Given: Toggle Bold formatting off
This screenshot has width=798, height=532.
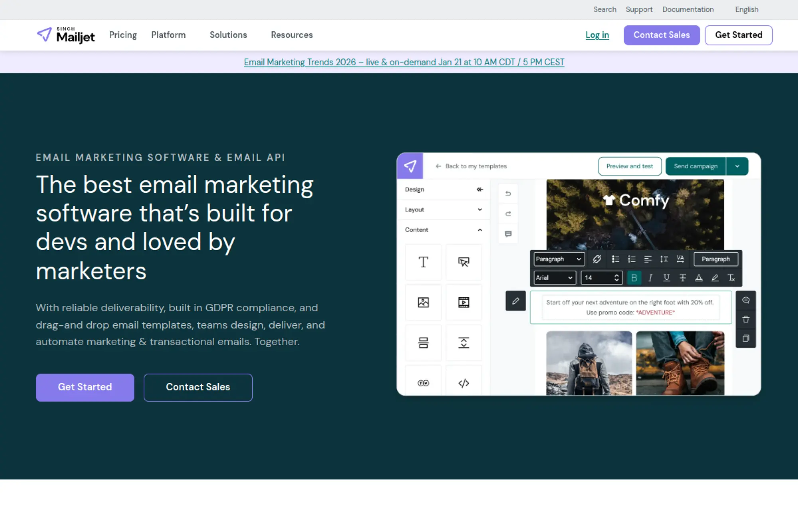Looking at the screenshot, I should pos(634,277).
